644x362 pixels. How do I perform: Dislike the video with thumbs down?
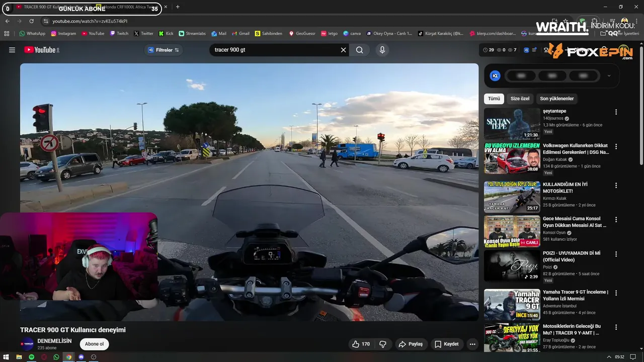tap(383, 344)
